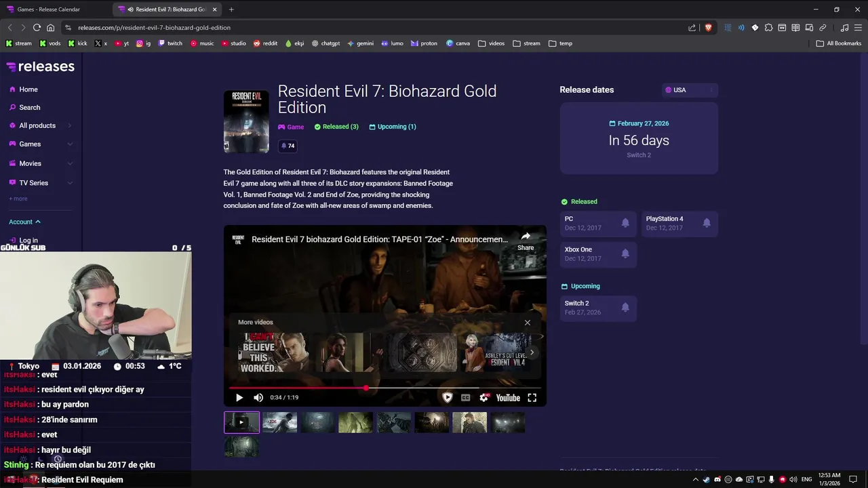The width and height of the screenshot is (868, 488).
Task: Toggle the Switch 2 release notification bell
Action: point(625,308)
